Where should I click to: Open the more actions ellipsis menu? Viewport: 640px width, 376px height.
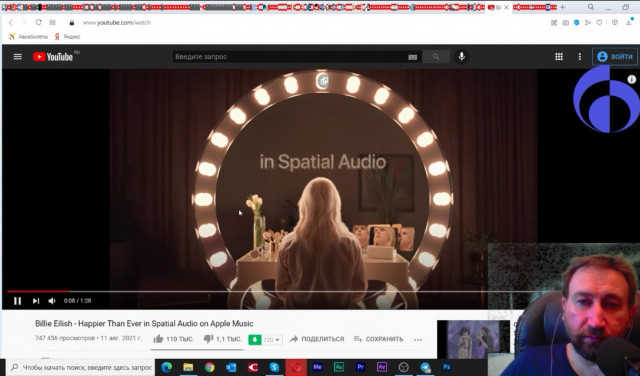coord(418,339)
